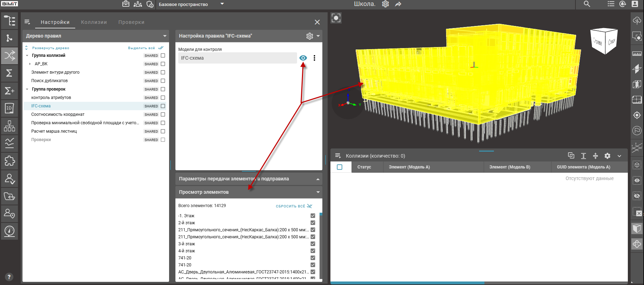
Task: Select the Соотносимость координат rule
Action: (x=58, y=114)
